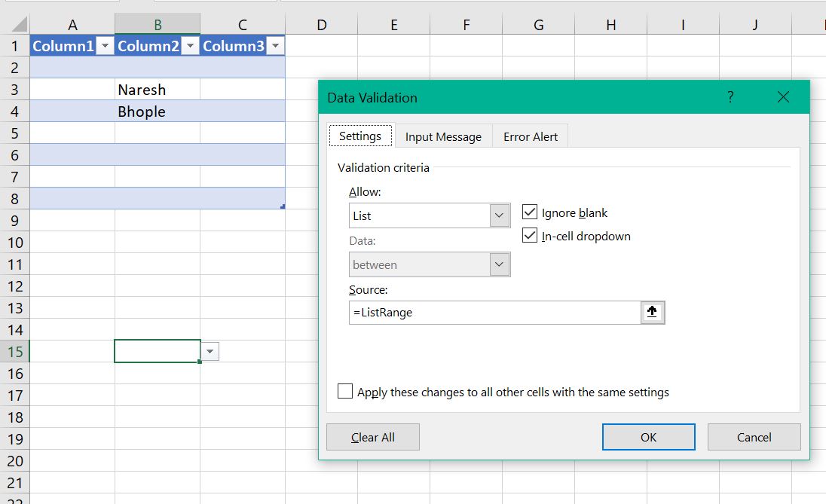This screenshot has height=504, width=826.
Task: Open the in-cell dropdown arrow beside cell B15
Action: point(209,350)
